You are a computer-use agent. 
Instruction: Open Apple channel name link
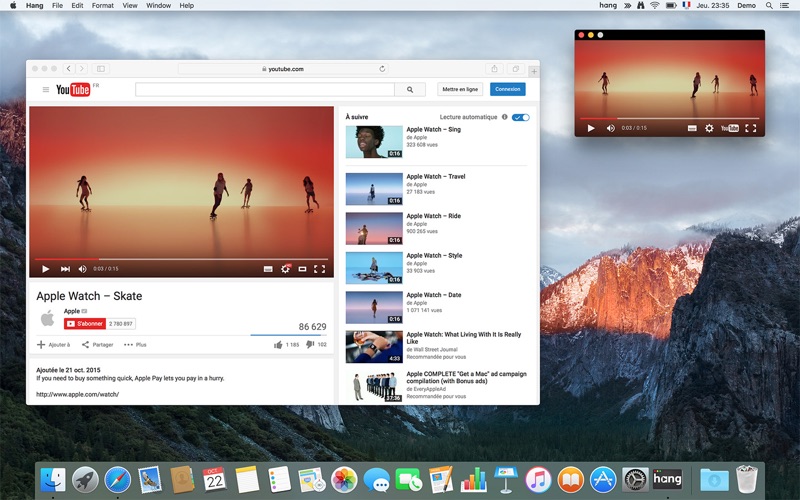pos(71,311)
